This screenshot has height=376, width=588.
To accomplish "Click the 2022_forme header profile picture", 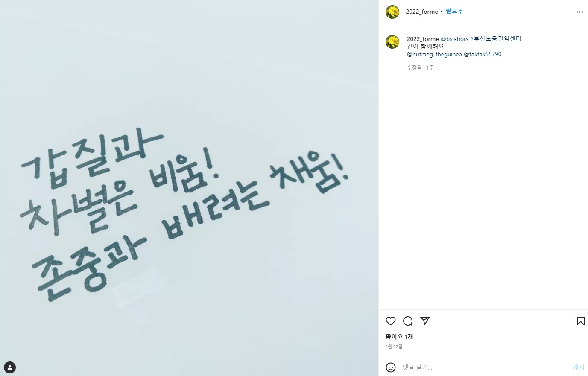I will 392,12.
